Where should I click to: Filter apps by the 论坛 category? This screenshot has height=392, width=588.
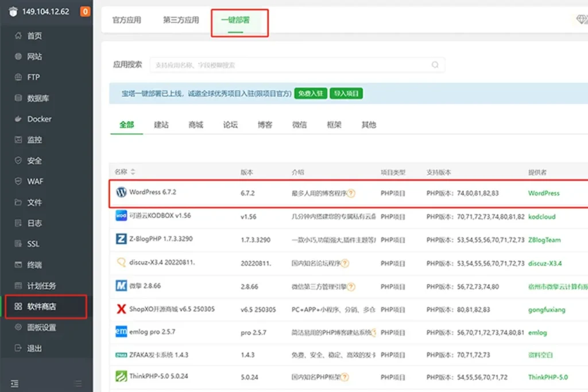[x=230, y=124]
